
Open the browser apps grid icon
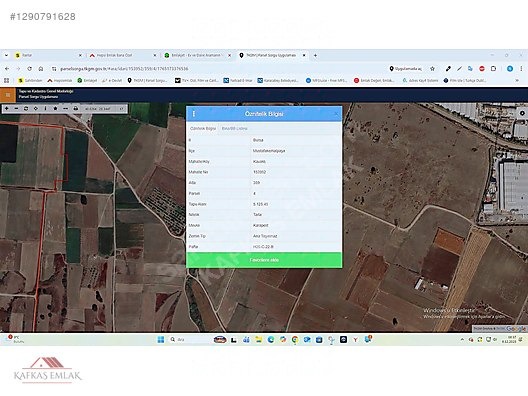pyautogui.click(x=6, y=80)
